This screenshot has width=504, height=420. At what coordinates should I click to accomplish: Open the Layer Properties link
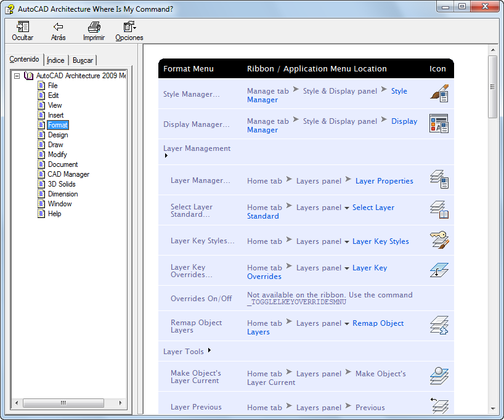[x=384, y=181]
